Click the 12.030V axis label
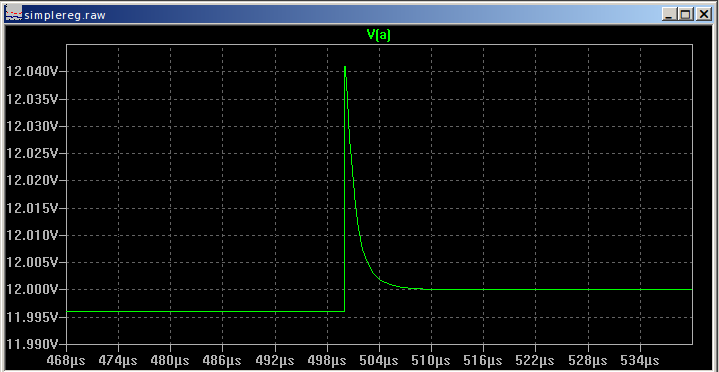 point(31,126)
